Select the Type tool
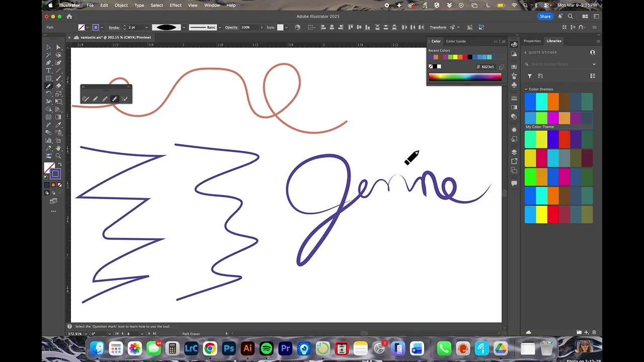 pos(49,70)
